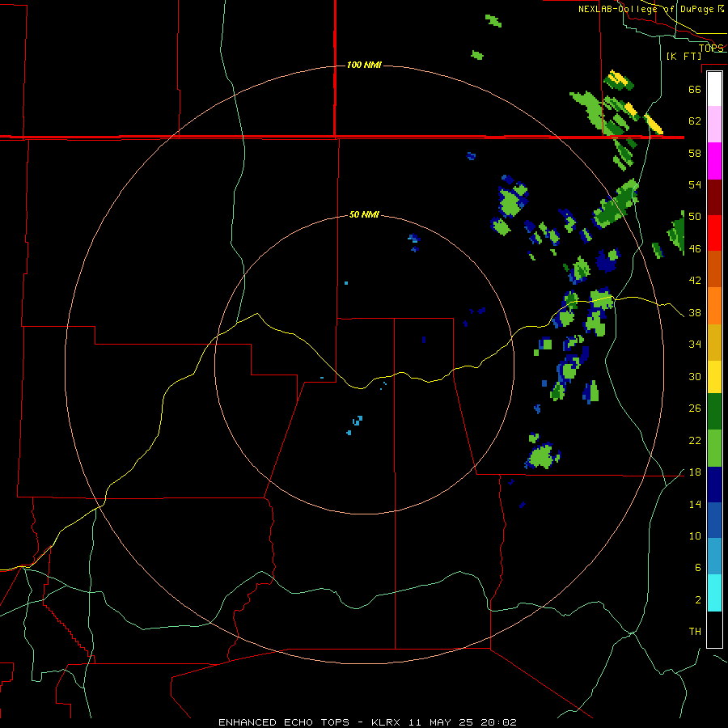Click the legend value 50

tap(695, 217)
